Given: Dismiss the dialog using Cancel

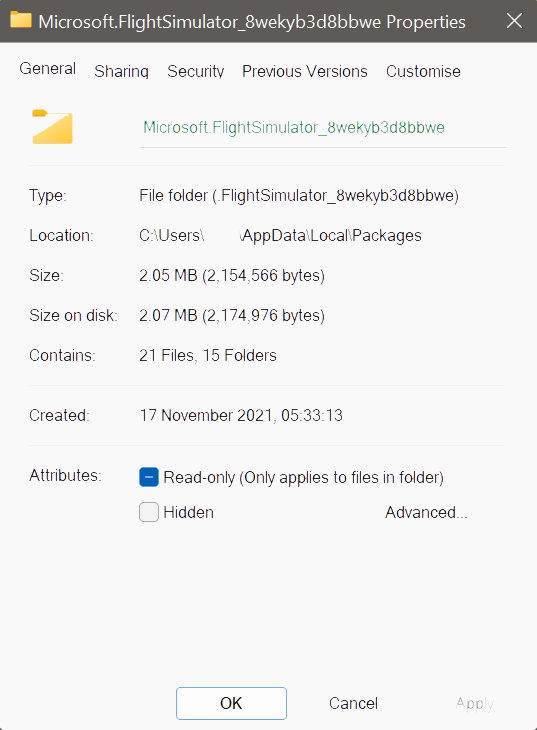Looking at the screenshot, I should pos(353,703).
